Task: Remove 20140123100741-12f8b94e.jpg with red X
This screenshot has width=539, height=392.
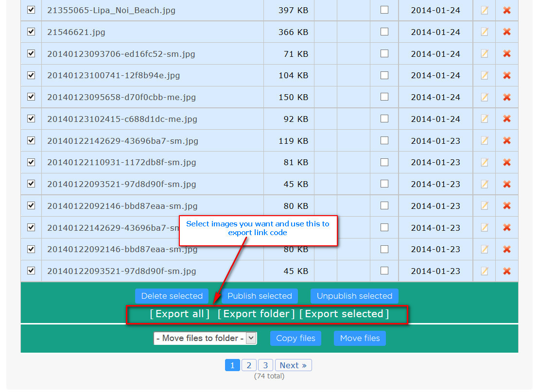Action: 506,75
